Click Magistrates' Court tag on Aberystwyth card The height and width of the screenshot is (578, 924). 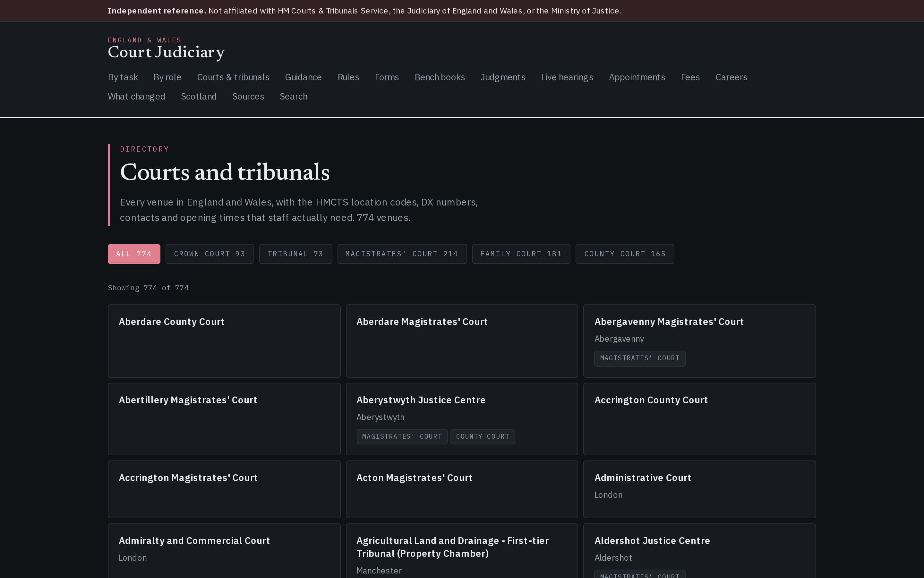(x=402, y=437)
